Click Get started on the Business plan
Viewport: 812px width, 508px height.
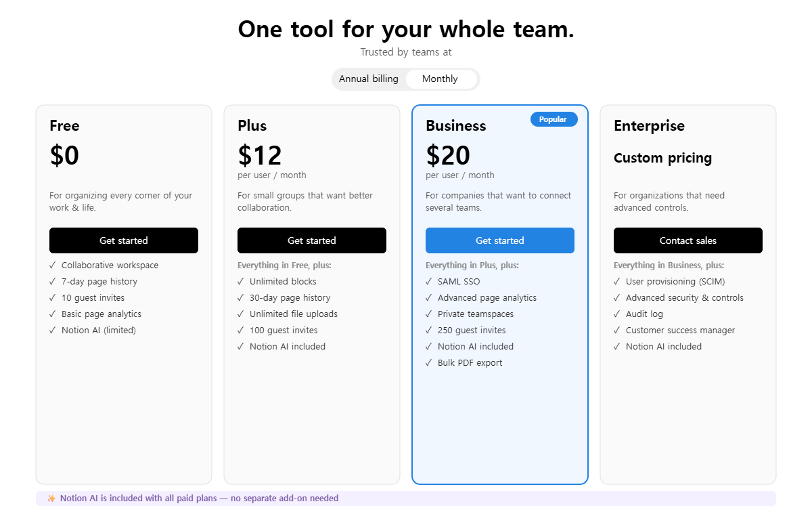pyautogui.click(x=499, y=240)
